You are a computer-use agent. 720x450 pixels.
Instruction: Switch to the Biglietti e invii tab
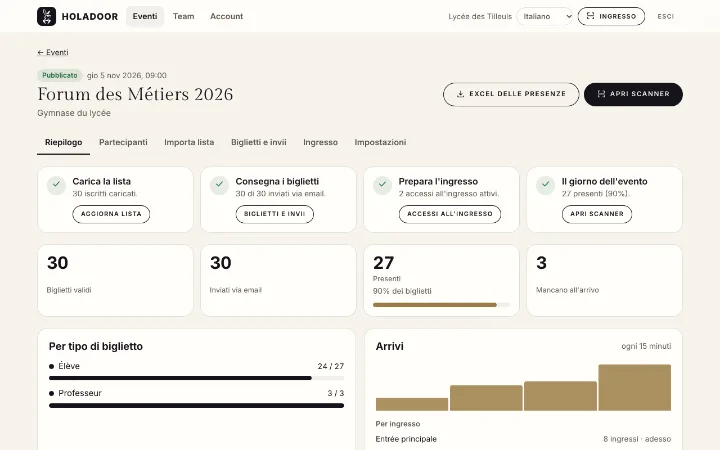click(x=259, y=142)
